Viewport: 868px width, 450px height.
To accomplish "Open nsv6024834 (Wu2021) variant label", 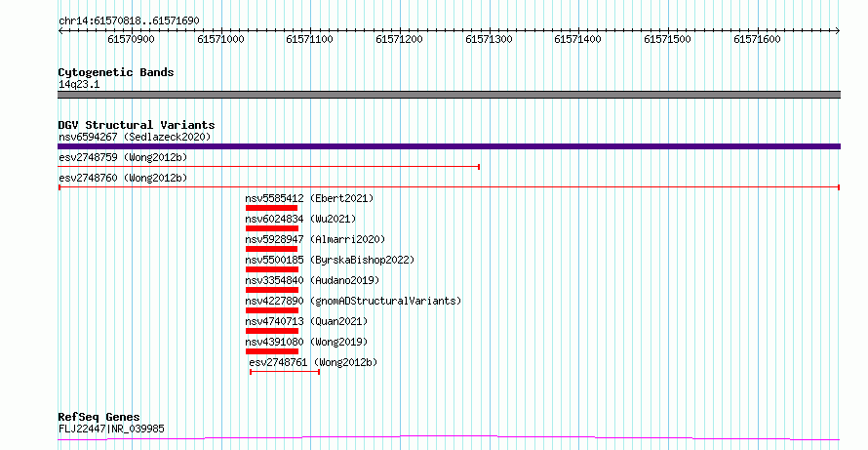I will point(300,219).
